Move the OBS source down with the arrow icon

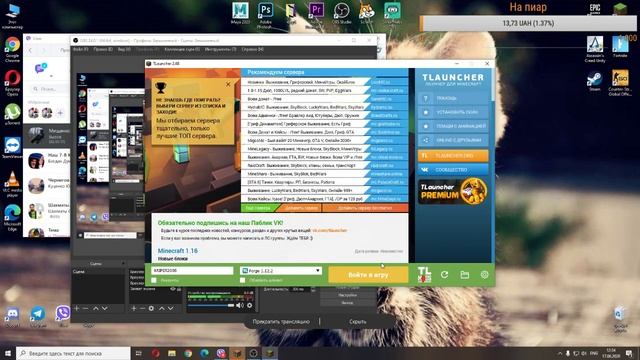coord(171,308)
